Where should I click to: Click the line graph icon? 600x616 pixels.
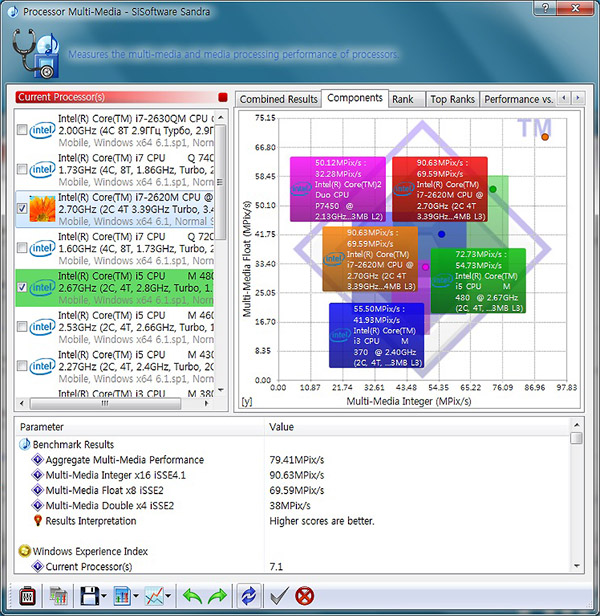(x=154, y=596)
